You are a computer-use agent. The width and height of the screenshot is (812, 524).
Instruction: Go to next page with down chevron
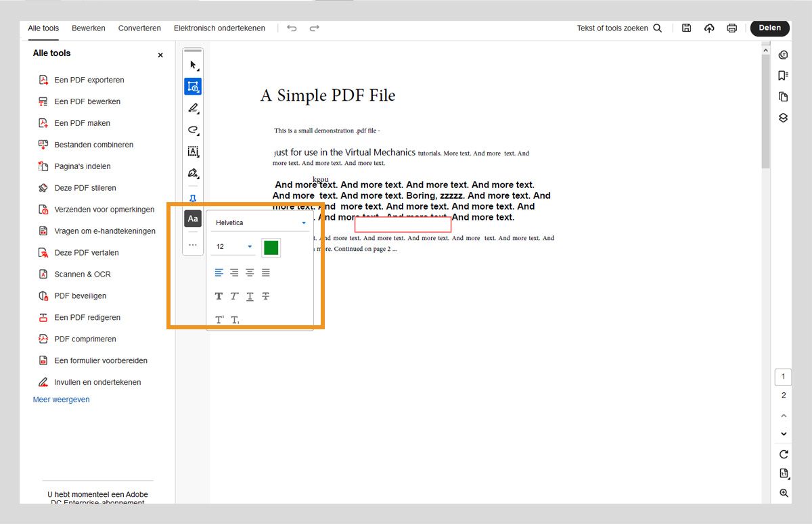pyautogui.click(x=784, y=433)
